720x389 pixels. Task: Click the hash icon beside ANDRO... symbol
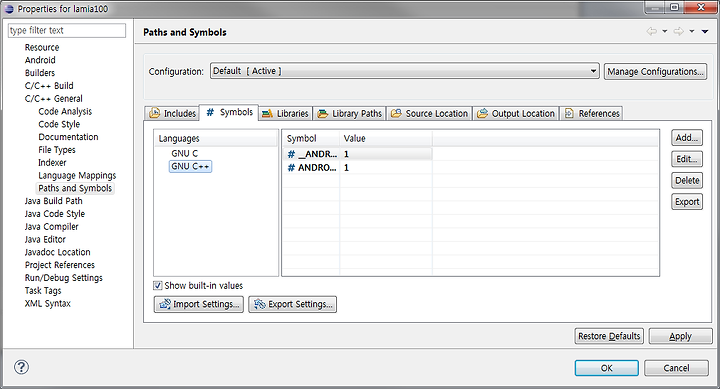(291, 168)
